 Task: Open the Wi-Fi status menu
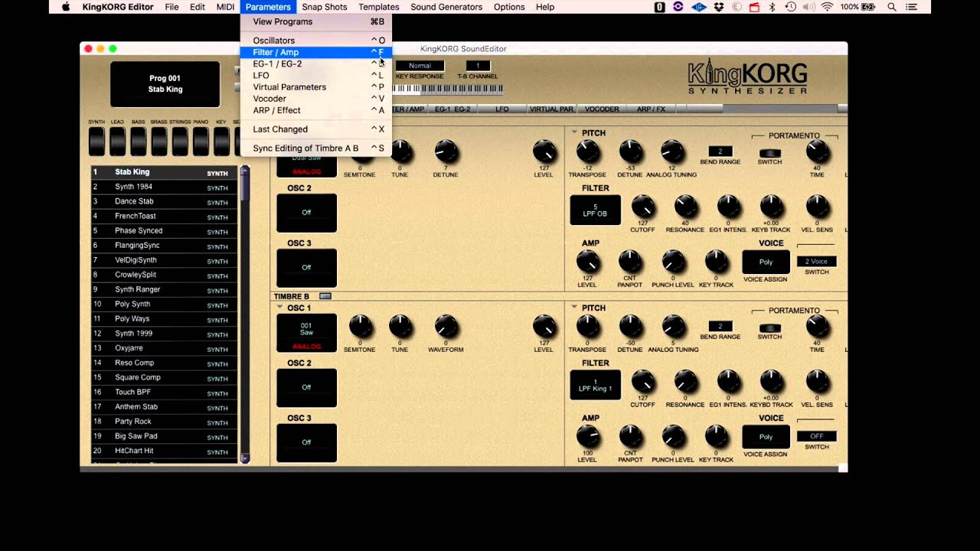827,7
